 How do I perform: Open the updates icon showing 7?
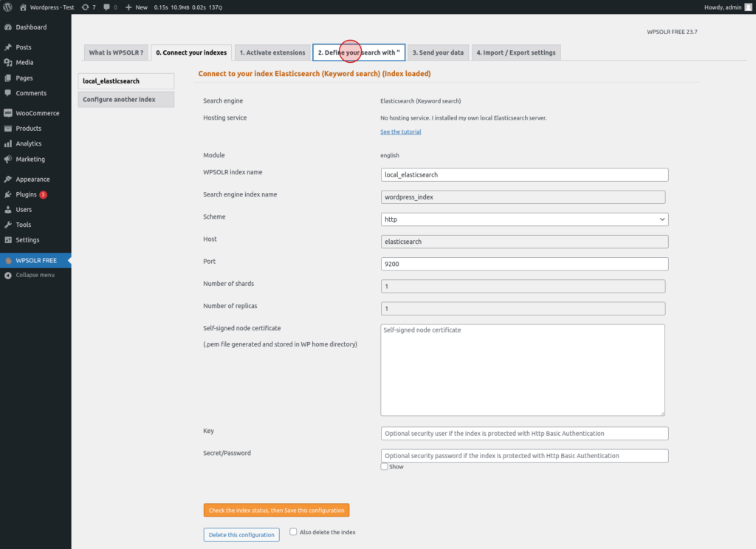86,7
